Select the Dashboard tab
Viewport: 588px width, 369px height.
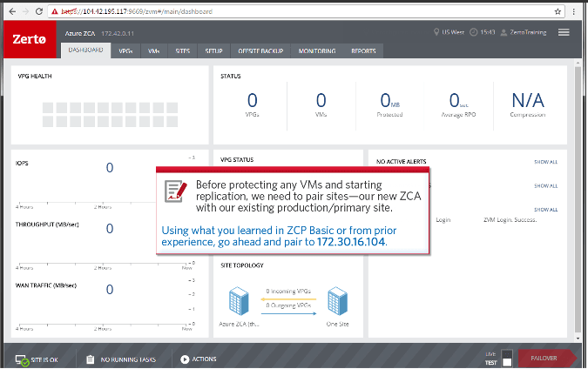(86, 50)
